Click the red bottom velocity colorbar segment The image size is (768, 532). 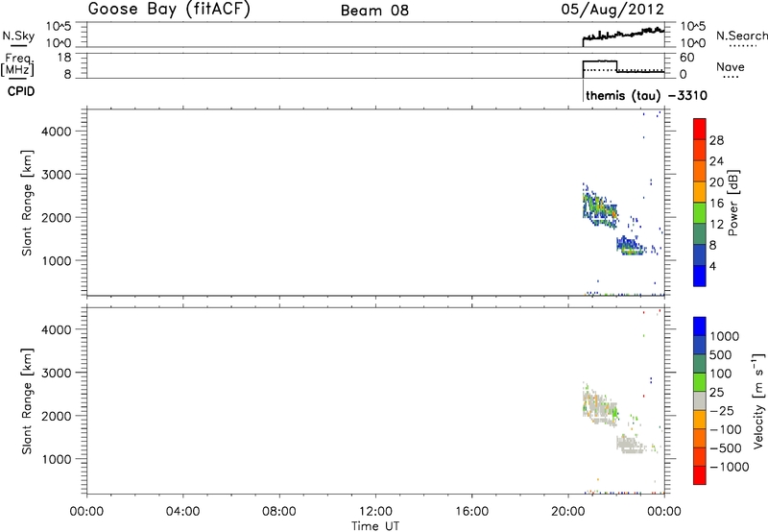click(x=700, y=475)
